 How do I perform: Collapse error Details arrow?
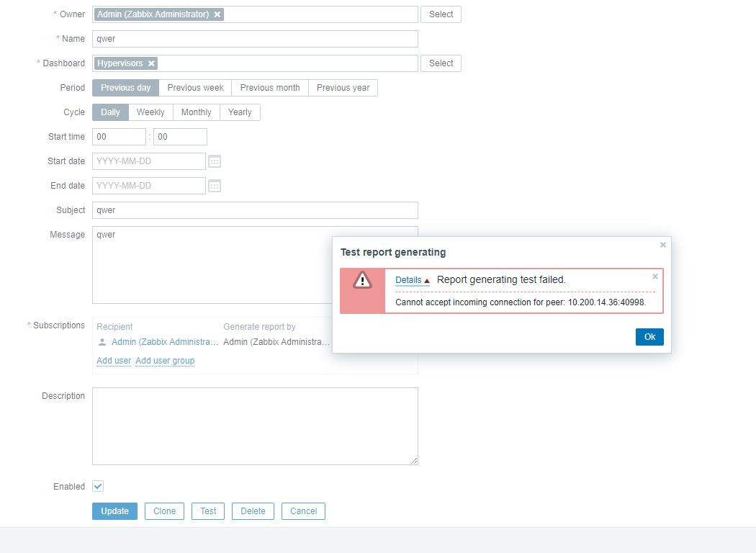pos(427,281)
